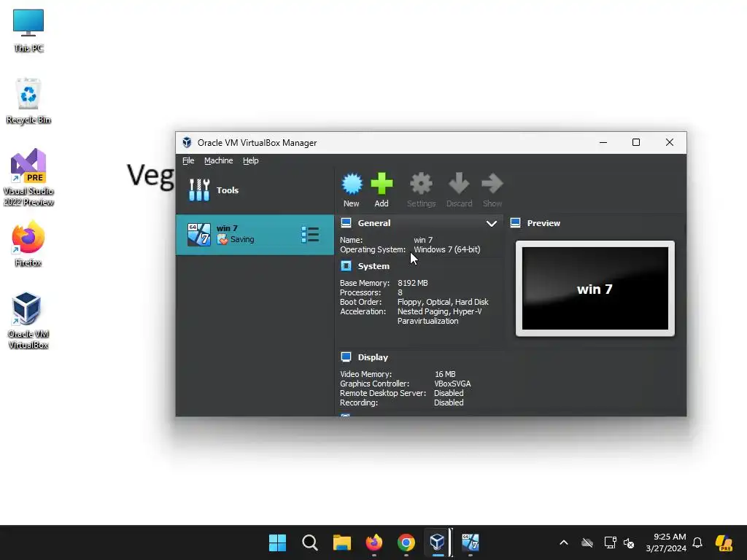Open the File menu
The height and width of the screenshot is (560, 747).
coord(188,160)
